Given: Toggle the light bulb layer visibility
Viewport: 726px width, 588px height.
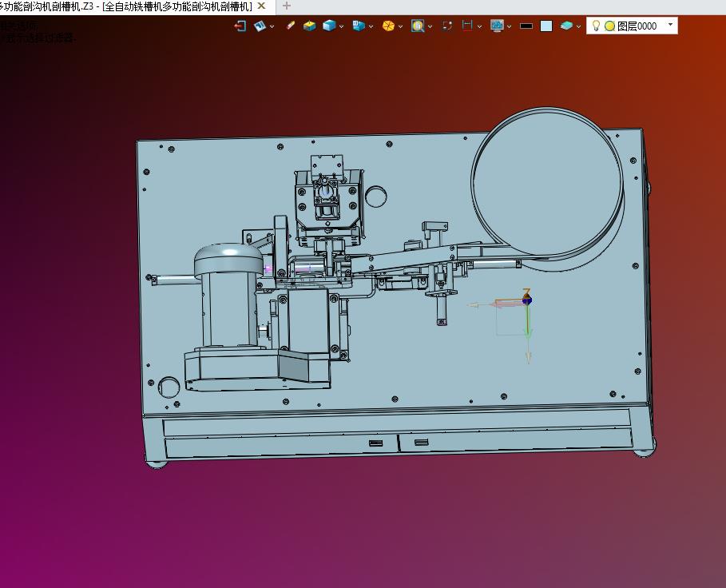Looking at the screenshot, I should pyautogui.click(x=597, y=26).
